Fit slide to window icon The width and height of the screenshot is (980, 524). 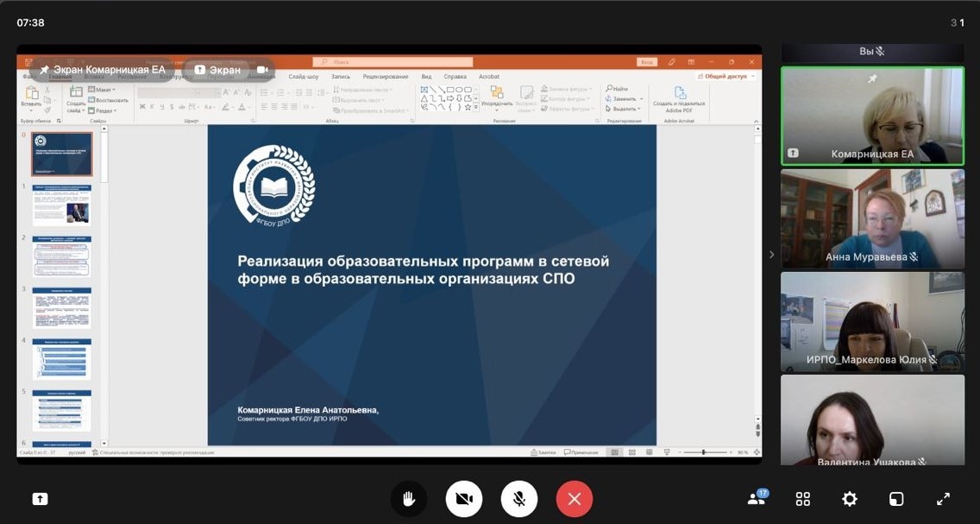(x=757, y=452)
